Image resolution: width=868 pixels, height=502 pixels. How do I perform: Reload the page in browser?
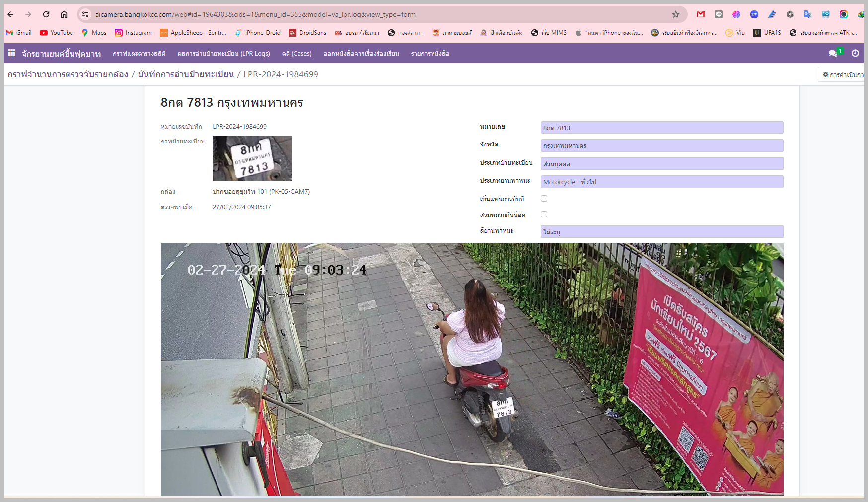point(46,14)
